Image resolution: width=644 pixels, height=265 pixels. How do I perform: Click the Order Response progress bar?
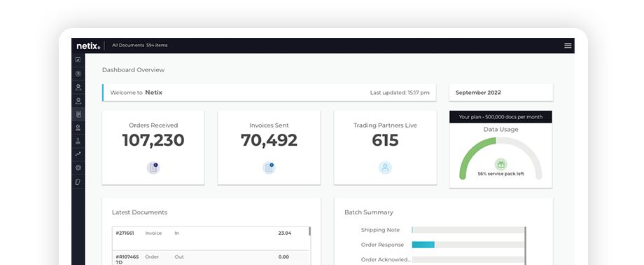pos(468,245)
